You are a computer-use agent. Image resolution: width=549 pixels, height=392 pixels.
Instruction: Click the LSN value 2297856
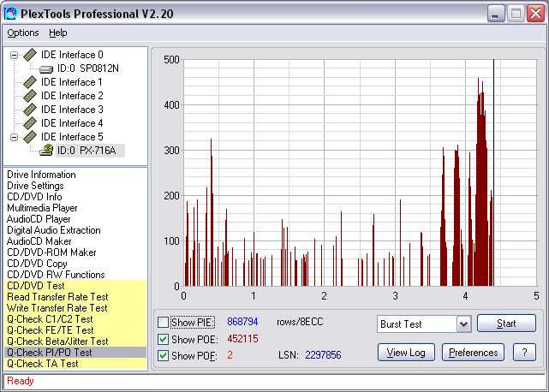tap(323, 355)
